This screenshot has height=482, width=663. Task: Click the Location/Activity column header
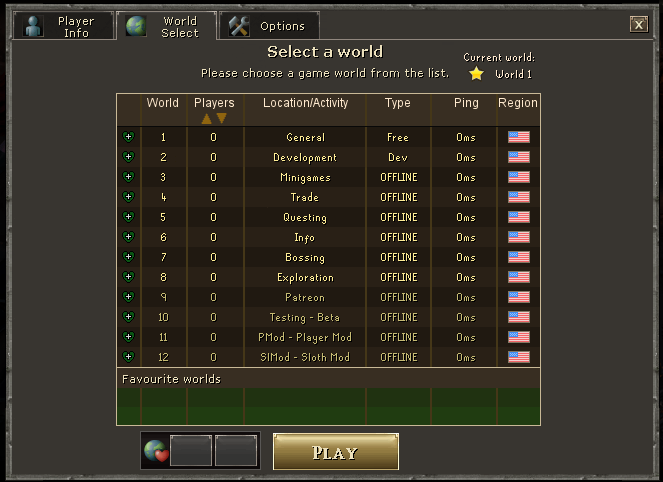pyautogui.click(x=305, y=103)
